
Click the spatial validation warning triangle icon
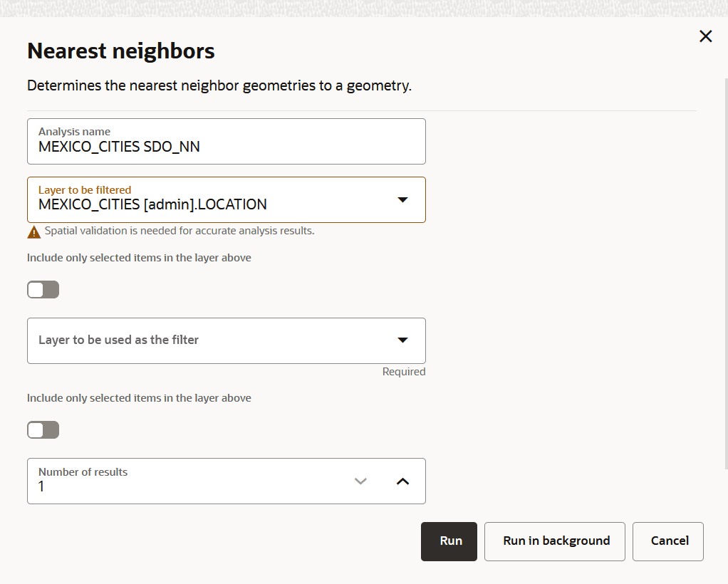point(34,232)
